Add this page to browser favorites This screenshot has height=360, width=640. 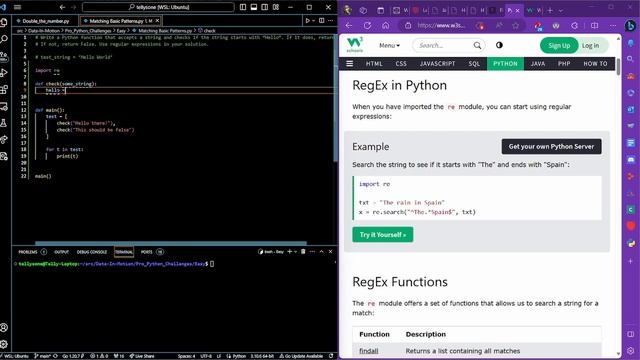[x=516, y=25]
